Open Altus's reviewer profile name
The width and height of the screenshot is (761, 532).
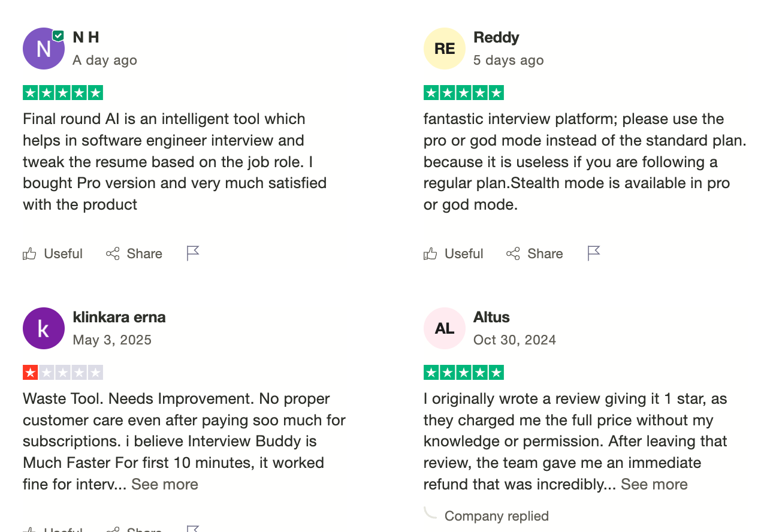pos(491,317)
